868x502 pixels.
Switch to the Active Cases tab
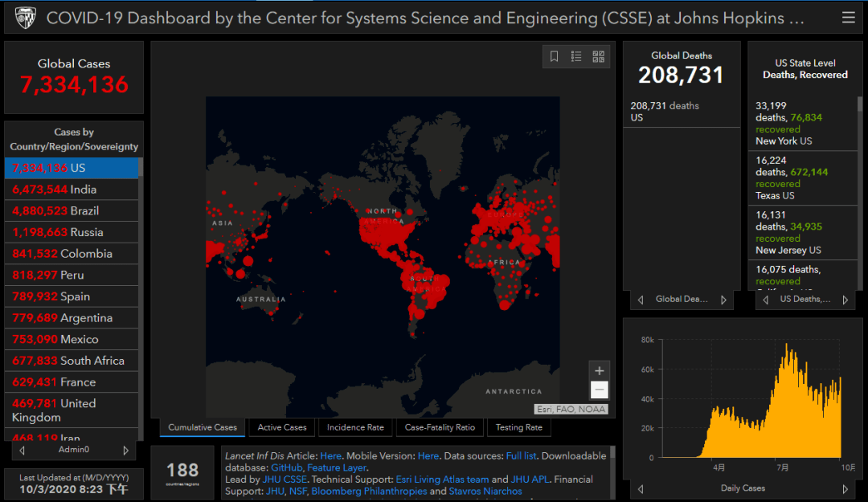pyautogui.click(x=282, y=427)
